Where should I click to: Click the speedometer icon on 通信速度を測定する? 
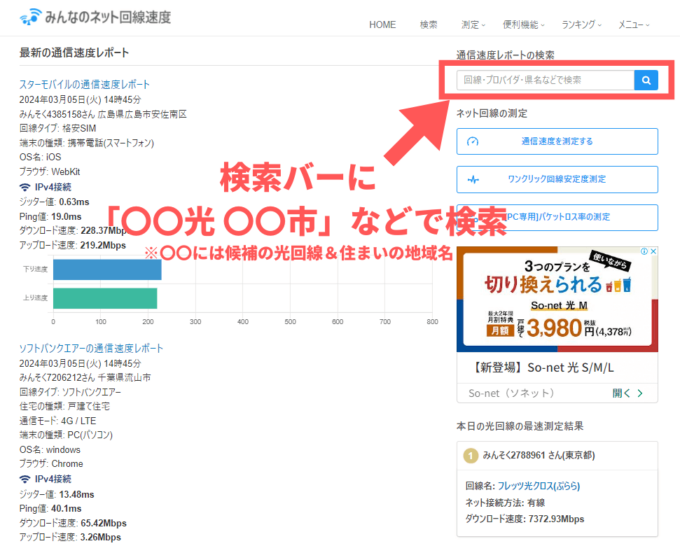pyautogui.click(x=473, y=141)
